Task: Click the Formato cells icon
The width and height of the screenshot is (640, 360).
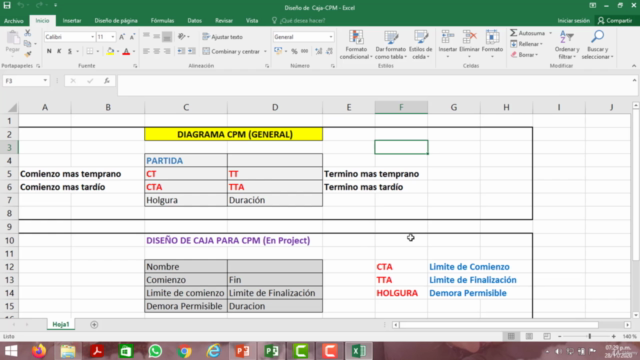Action: (492, 38)
